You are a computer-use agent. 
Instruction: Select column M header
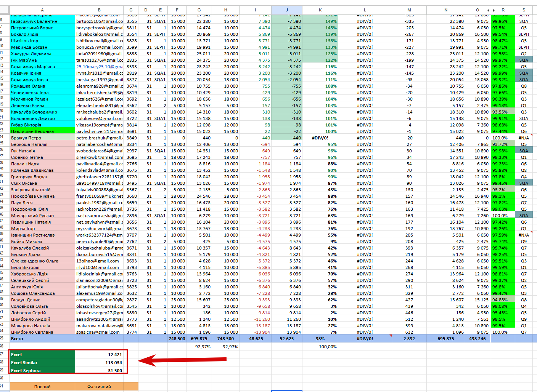pyautogui.click(x=409, y=10)
